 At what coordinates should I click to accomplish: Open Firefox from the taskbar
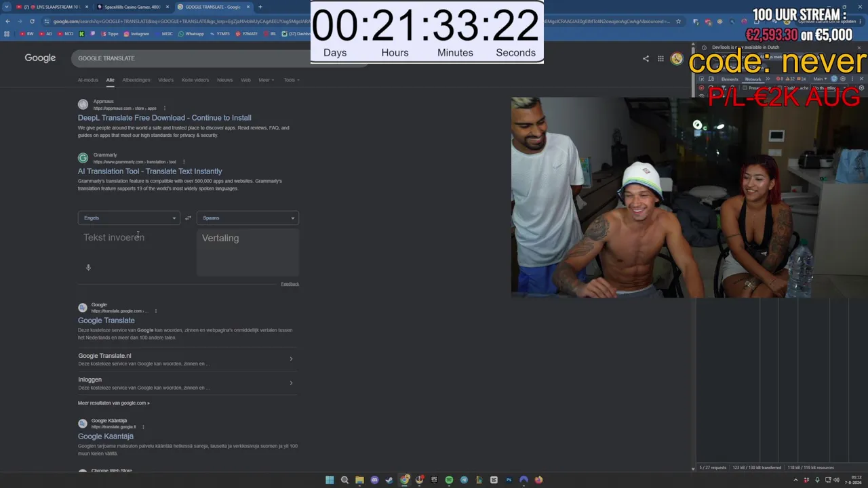pos(538,480)
